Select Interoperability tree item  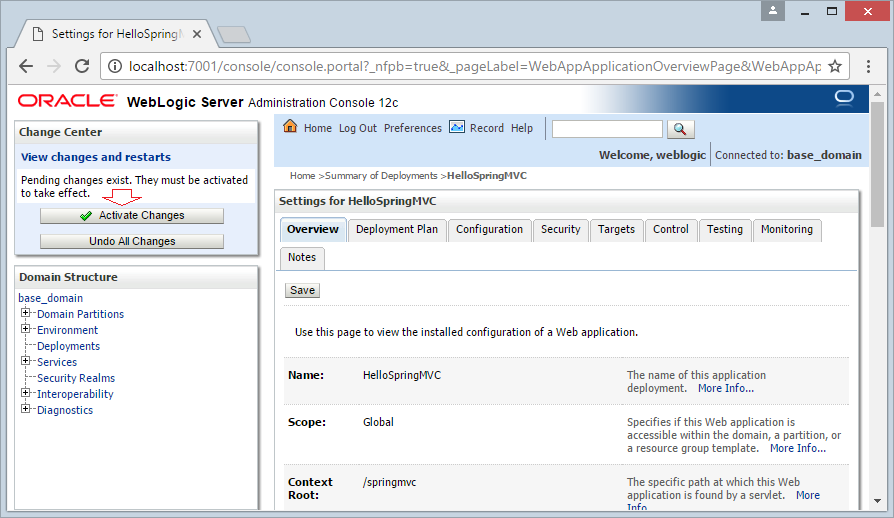(x=75, y=394)
